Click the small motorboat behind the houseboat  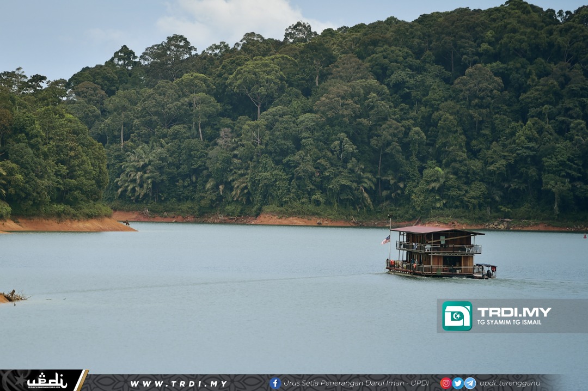487,271
